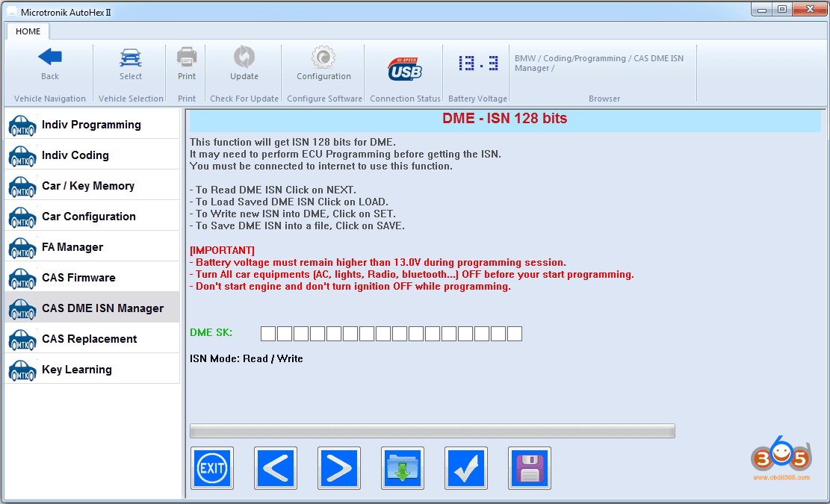The height and width of the screenshot is (504, 830).
Task: Click SET checkmark to write ISN
Action: pos(466,468)
